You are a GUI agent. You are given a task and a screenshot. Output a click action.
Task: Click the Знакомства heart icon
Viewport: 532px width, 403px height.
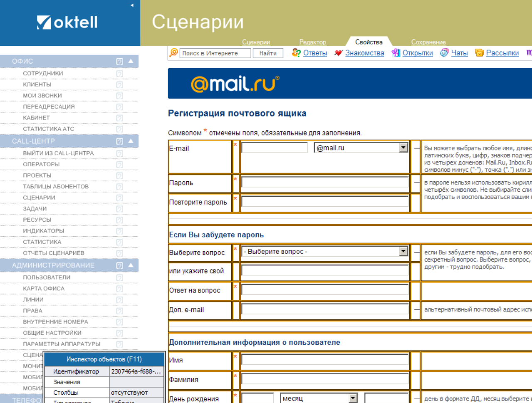tap(339, 53)
